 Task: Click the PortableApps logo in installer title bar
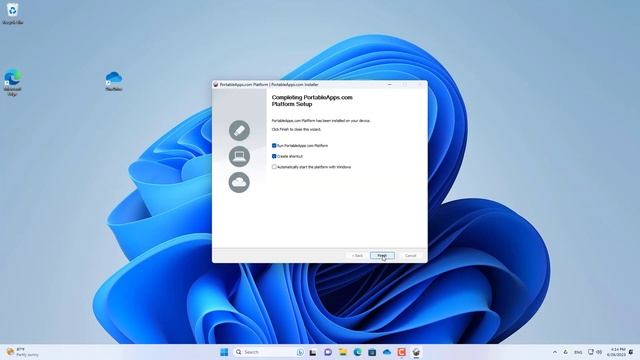pos(216,84)
